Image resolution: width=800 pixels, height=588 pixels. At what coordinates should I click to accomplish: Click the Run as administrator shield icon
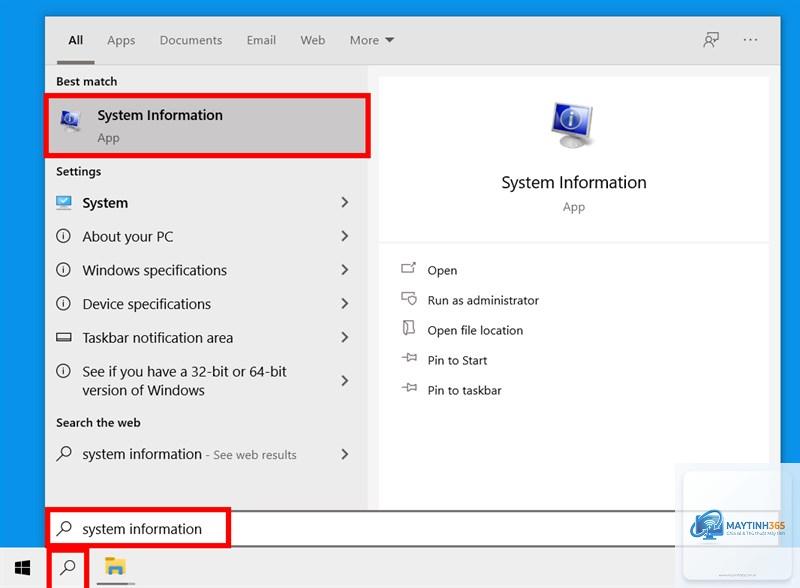click(x=409, y=298)
